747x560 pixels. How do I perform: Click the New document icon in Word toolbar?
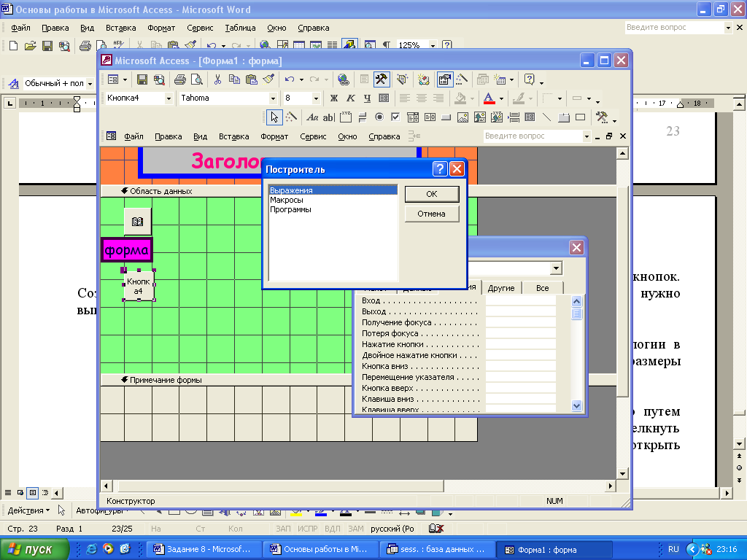click(13, 46)
